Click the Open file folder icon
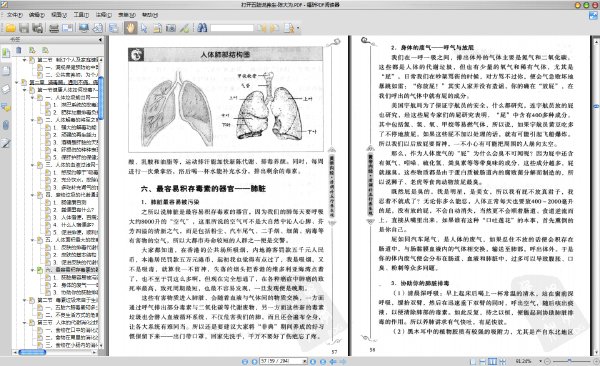This screenshot has height=366, width=600. (11, 28)
